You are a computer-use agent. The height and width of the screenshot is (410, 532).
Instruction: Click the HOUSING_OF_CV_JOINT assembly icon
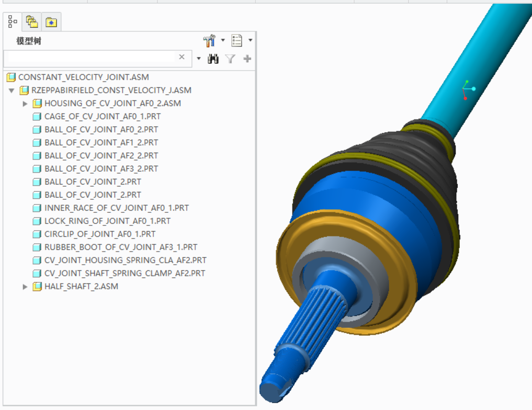pyautogui.click(x=37, y=104)
